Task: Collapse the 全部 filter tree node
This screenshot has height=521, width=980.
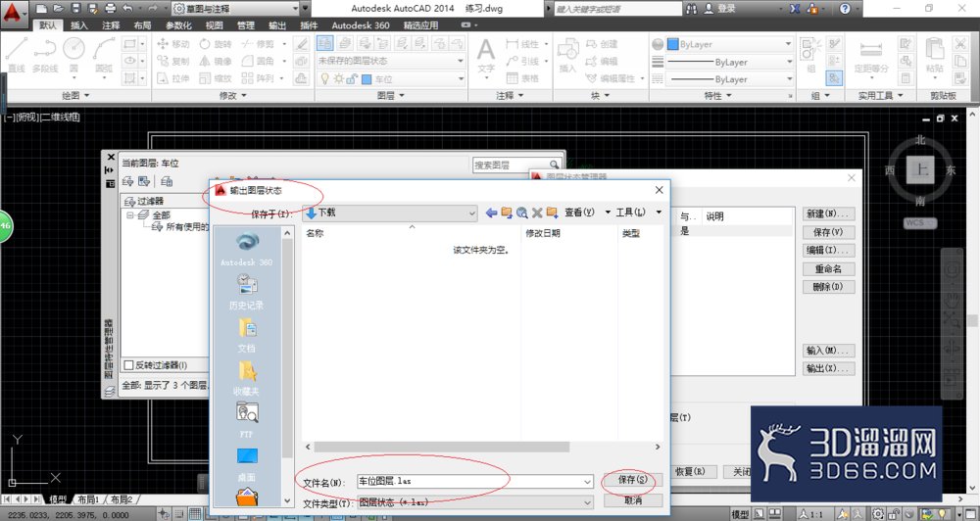Action: [130, 214]
